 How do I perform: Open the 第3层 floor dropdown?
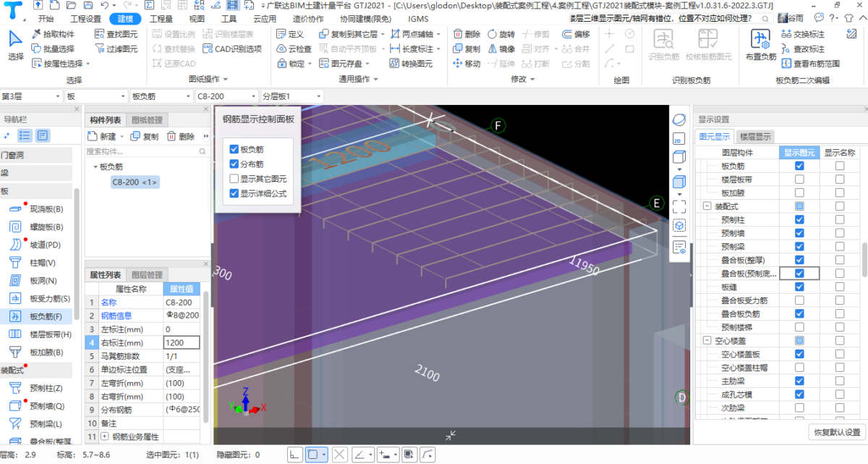click(x=32, y=96)
